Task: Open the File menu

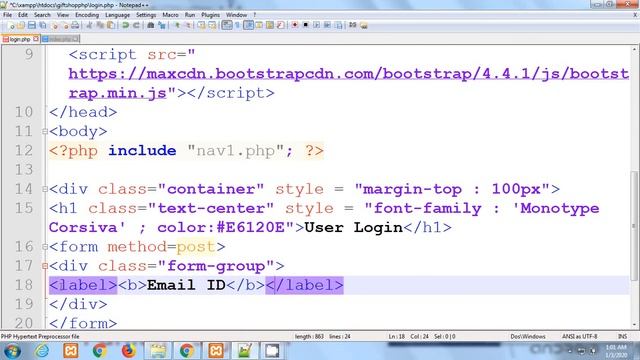Action: [x=7, y=15]
